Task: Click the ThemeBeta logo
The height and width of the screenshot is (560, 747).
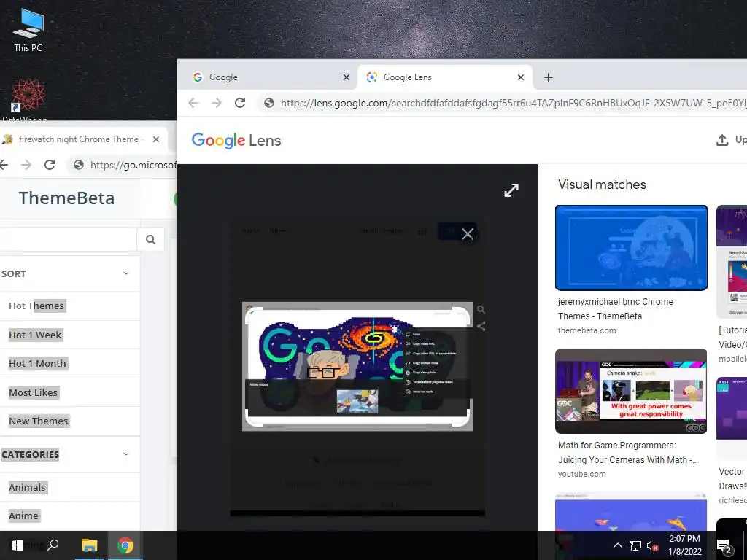Action: pos(66,198)
